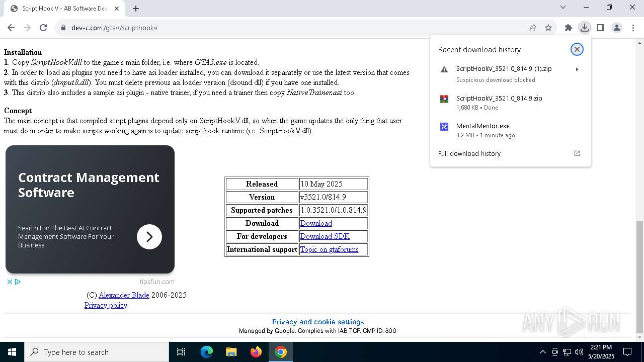Image resolution: width=644 pixels, height=362 pixels.
Task: Open Chrome's three-dot menu
Action: (633, 28)
